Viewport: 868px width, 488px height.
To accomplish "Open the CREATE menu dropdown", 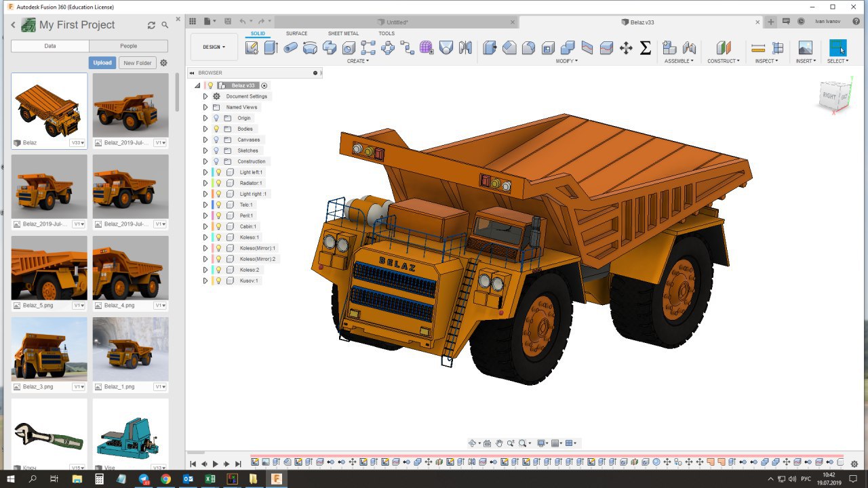I will [358, 61].
